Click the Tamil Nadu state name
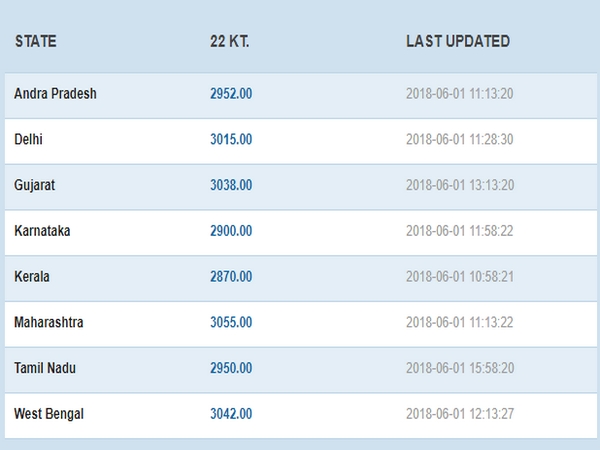Screen dimensions: 600x450 (45, 368)
